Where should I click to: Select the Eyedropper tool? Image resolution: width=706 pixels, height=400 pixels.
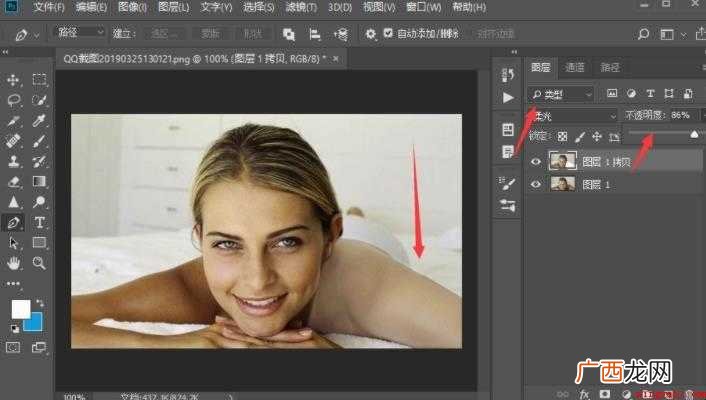[39, 120]
